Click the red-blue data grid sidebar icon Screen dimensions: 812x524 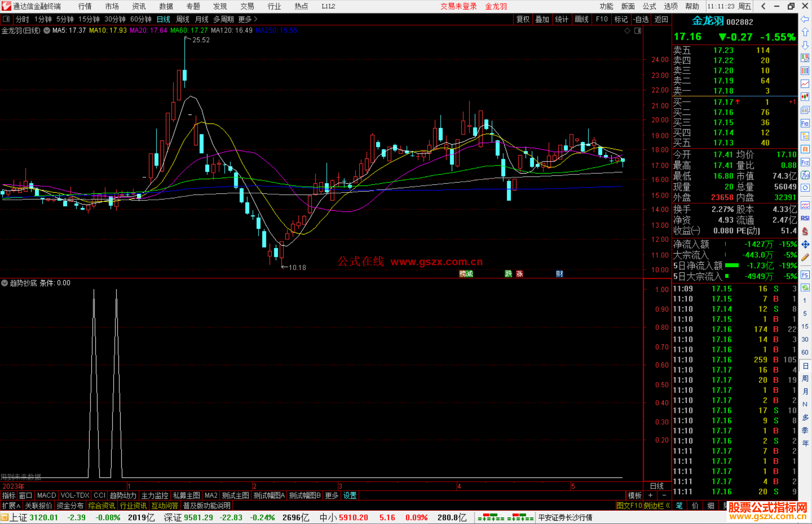805,71
